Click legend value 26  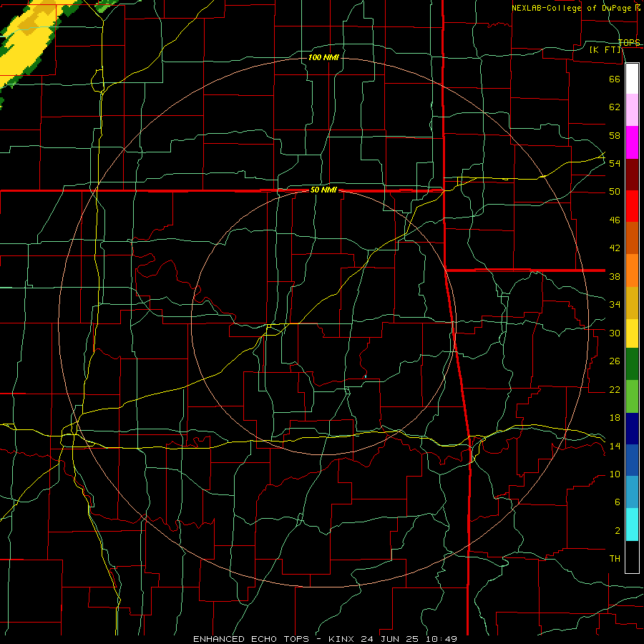click(615, 361)
